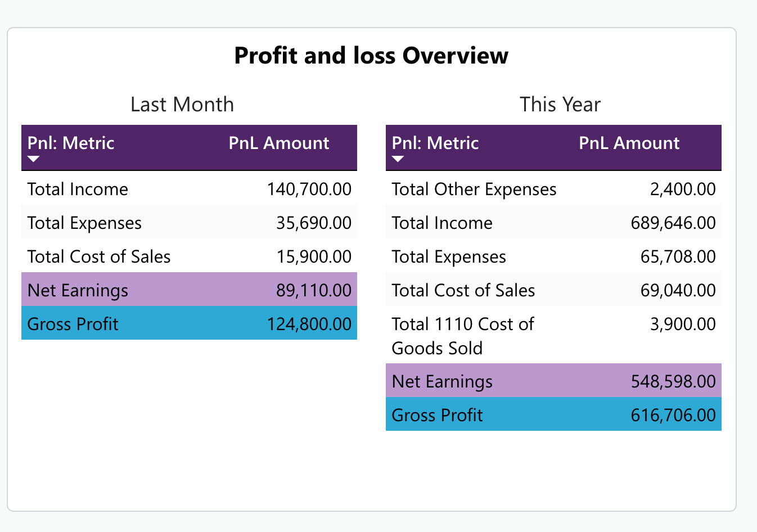
Task: Click the 689,646.00 Total Income amount
Action: (x=673, y=223)
